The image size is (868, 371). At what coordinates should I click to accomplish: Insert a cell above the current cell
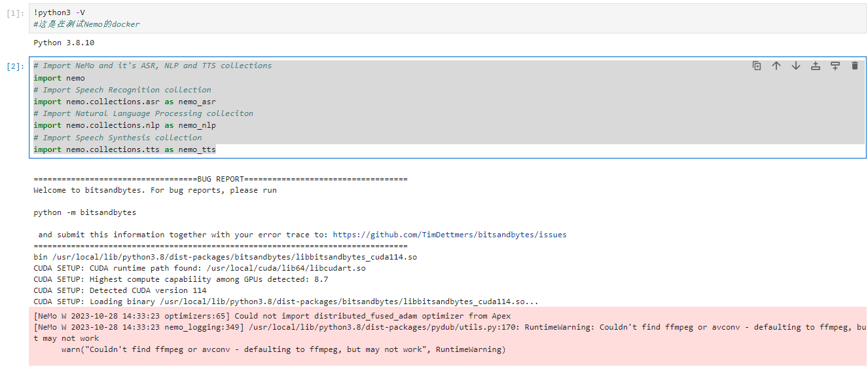pyautogui.click(x=816, y=66)
